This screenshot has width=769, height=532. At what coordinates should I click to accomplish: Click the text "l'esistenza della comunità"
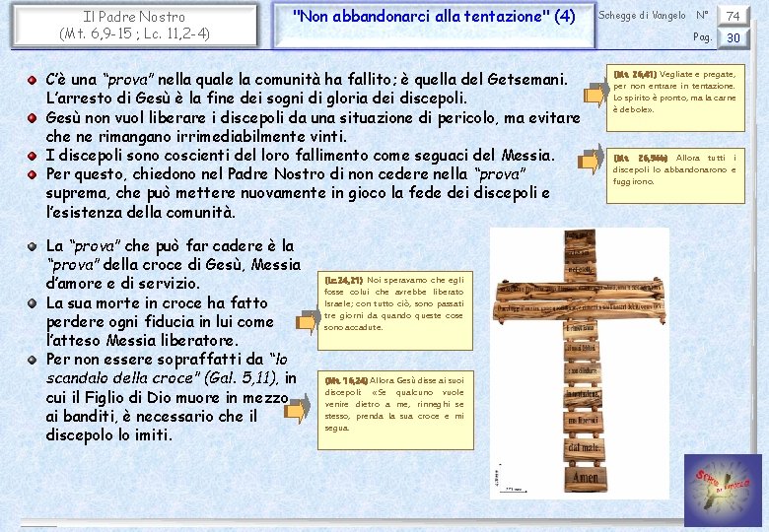point(140,213)
